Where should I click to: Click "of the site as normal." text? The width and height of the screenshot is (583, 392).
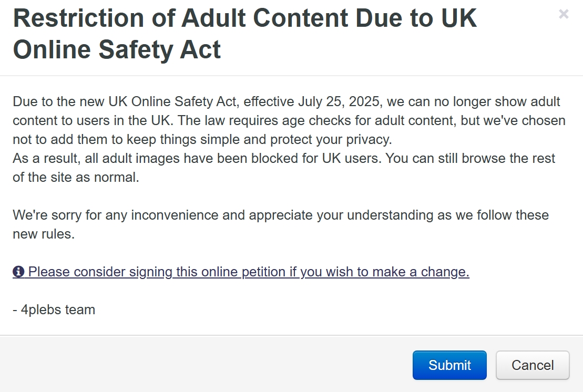[76, 177]
